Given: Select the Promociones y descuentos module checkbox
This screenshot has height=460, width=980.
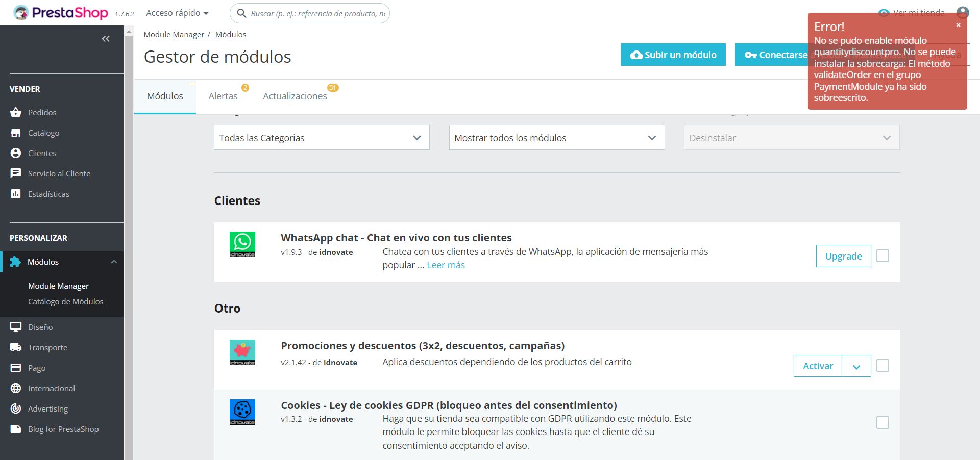Looking at the screenshot, I should coord(883,365).
